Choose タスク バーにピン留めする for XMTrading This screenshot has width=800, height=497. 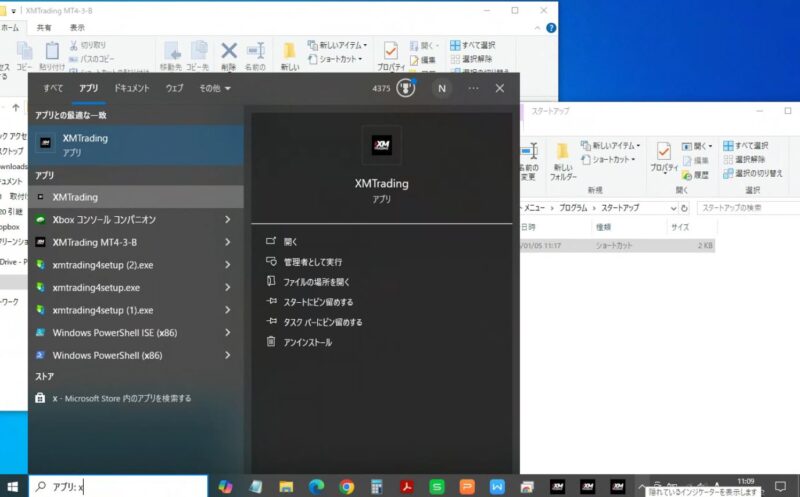click(322, 322)
